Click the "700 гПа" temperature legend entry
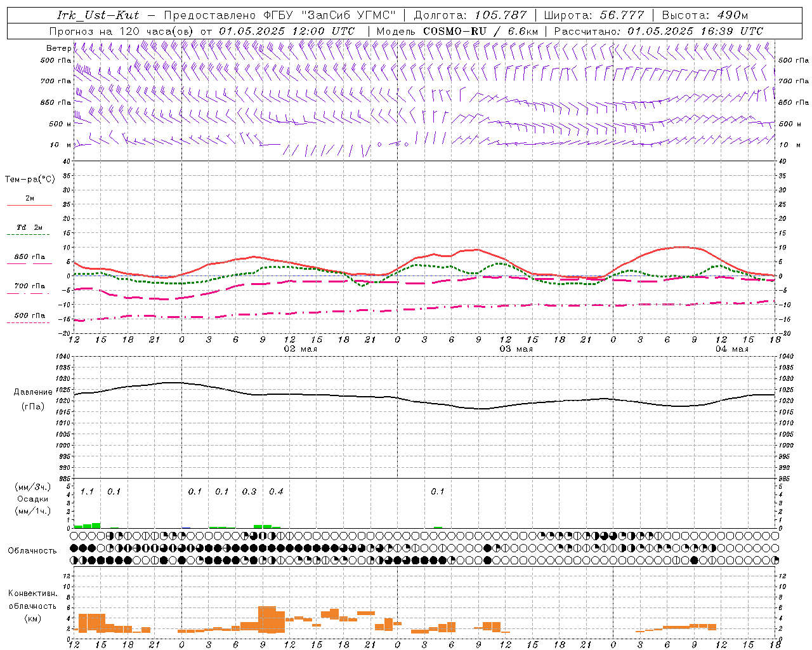 (x=30, y=286)
